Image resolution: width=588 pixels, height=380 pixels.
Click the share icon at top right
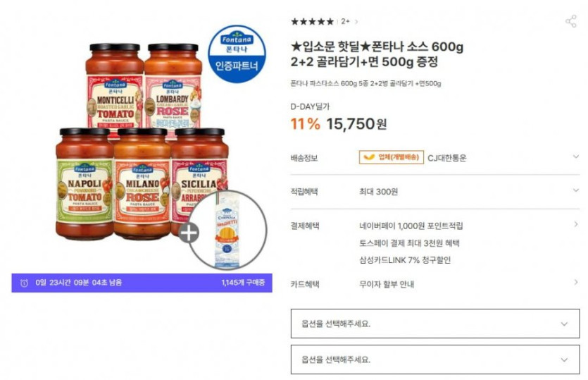[x=571, y=21]
